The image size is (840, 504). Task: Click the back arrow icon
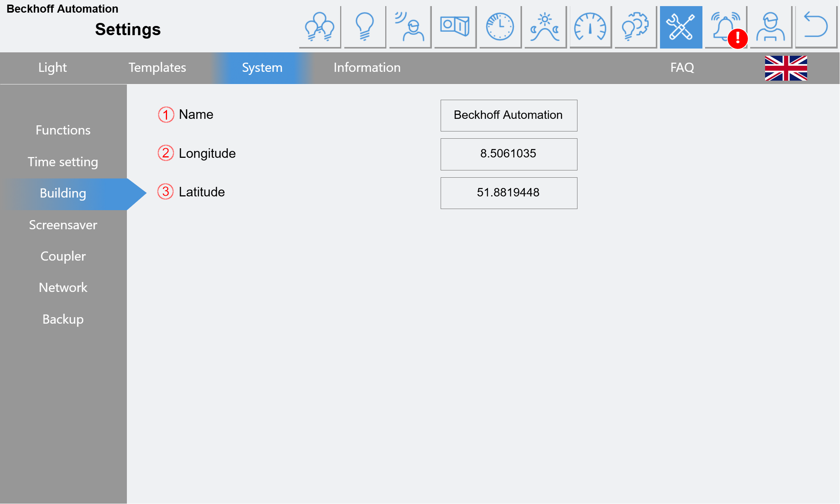(816, 27)
